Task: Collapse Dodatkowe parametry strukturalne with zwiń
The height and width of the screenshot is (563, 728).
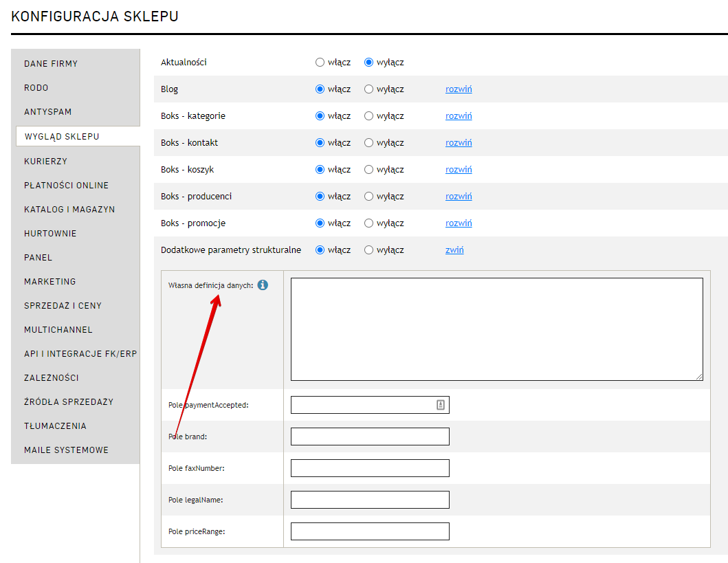Action: 454,250
